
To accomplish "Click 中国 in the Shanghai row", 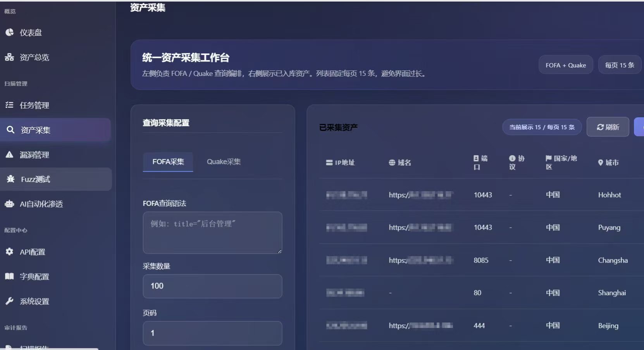I will pos(553,293).
